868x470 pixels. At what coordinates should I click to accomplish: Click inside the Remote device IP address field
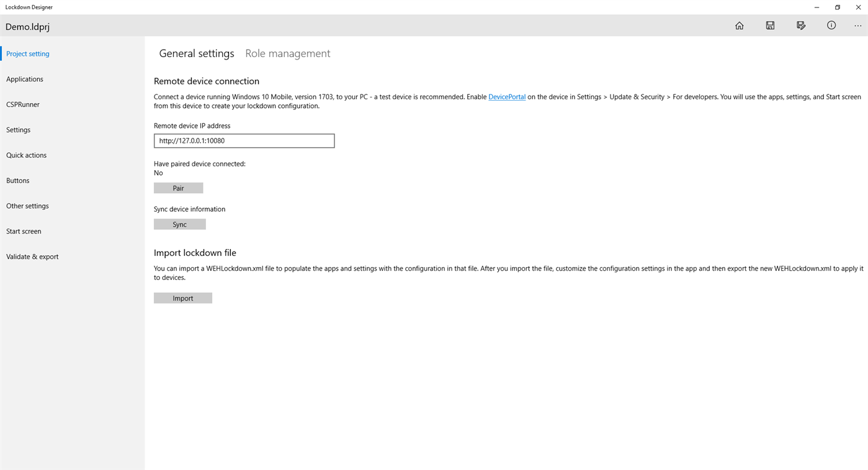(244, 140)
